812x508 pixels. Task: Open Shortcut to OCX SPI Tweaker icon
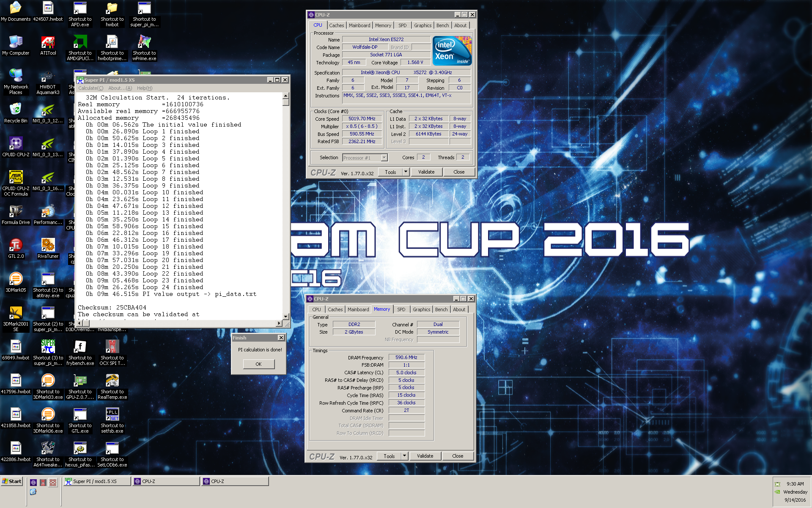[112, 353]
